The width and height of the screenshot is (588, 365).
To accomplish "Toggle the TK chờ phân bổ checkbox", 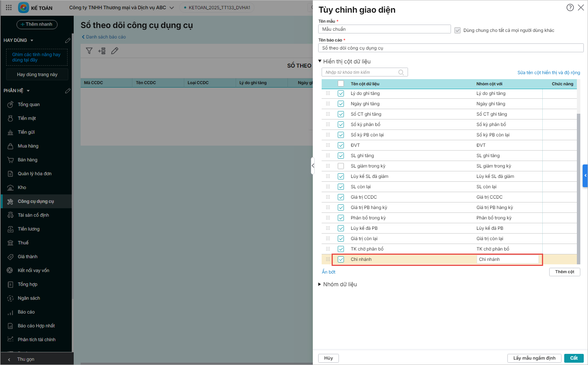I will click(x=341, y=249).
